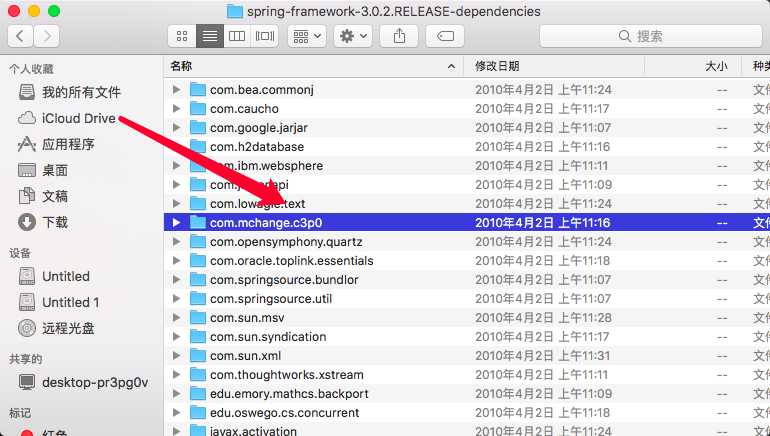Click the date of com.sun.xml

(543, 355)
